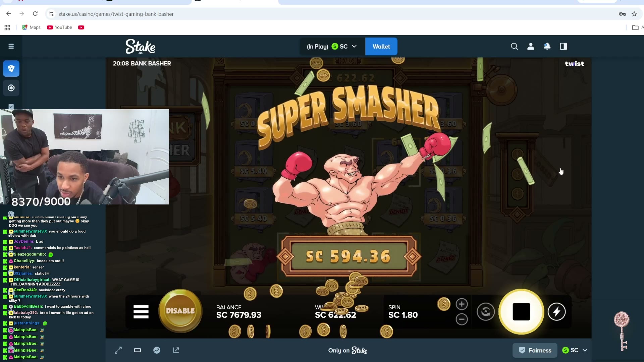This screenshot has height=362, width=644.
Task: Open the saved passwords key icon
Action: coord(622,14)
